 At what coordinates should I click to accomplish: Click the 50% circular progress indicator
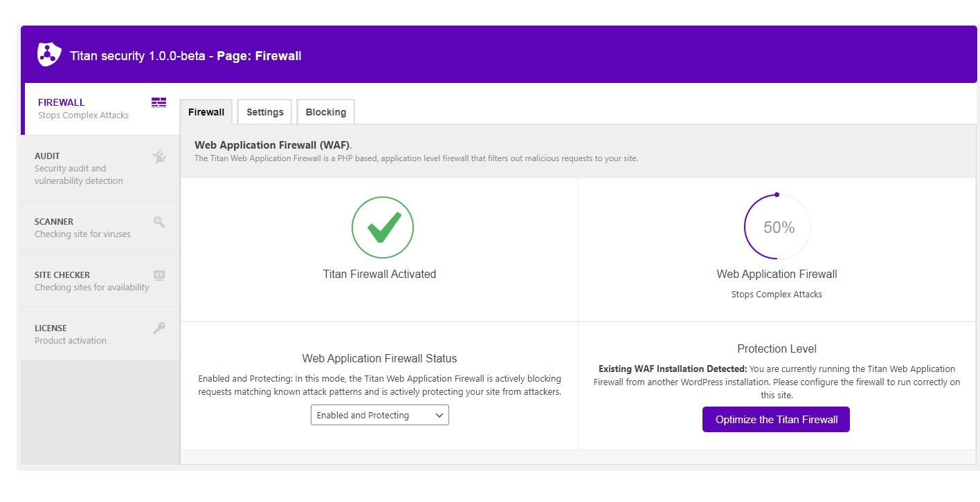[777, 227]
